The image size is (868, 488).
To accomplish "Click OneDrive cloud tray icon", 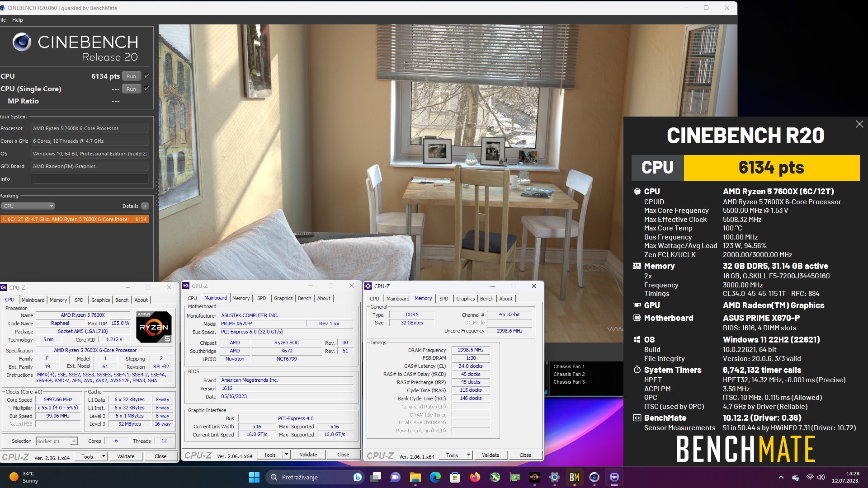I will point(796,477).
